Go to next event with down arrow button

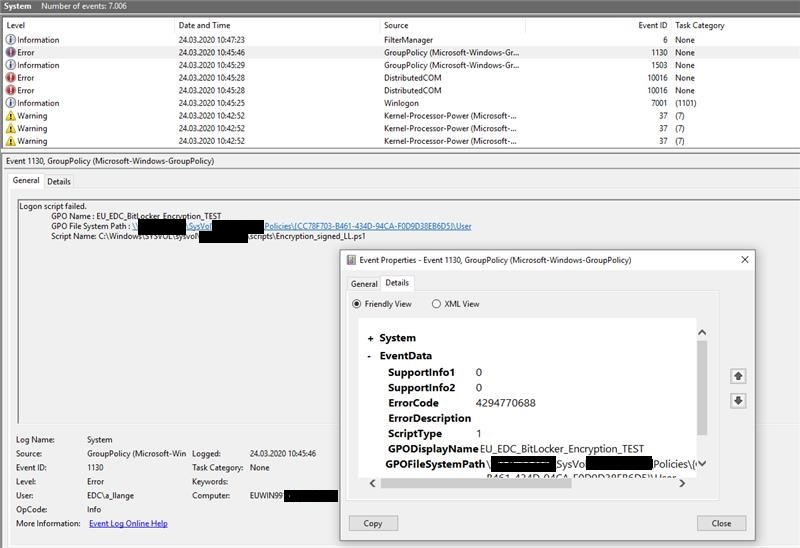click(738, 401)
